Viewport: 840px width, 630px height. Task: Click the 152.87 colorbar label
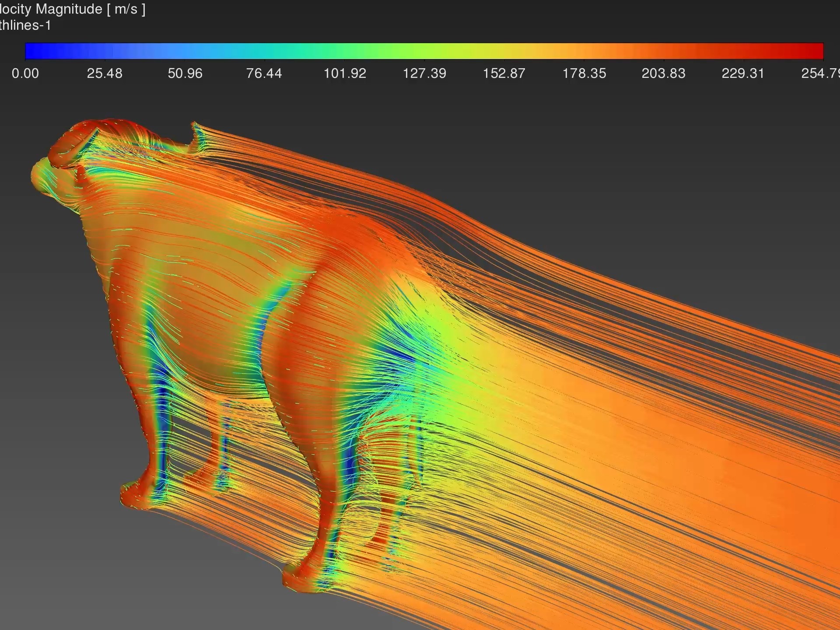504,73
